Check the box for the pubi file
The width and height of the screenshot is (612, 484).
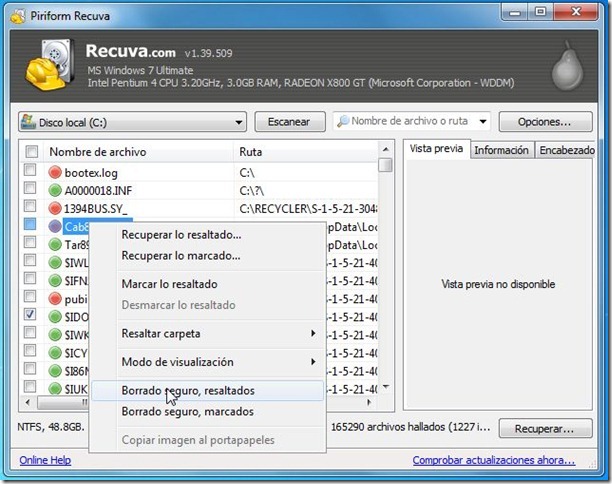pyautogui.click(x=30, y=296)
